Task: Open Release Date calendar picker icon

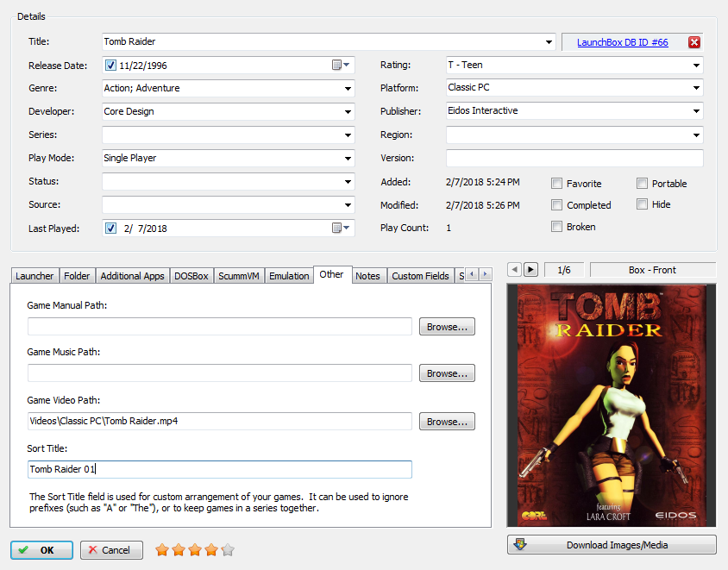Action: [x=341, y=65]
